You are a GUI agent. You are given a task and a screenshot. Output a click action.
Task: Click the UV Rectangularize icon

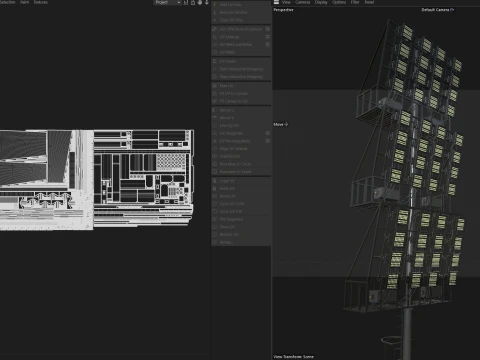(x=215, y=141)
